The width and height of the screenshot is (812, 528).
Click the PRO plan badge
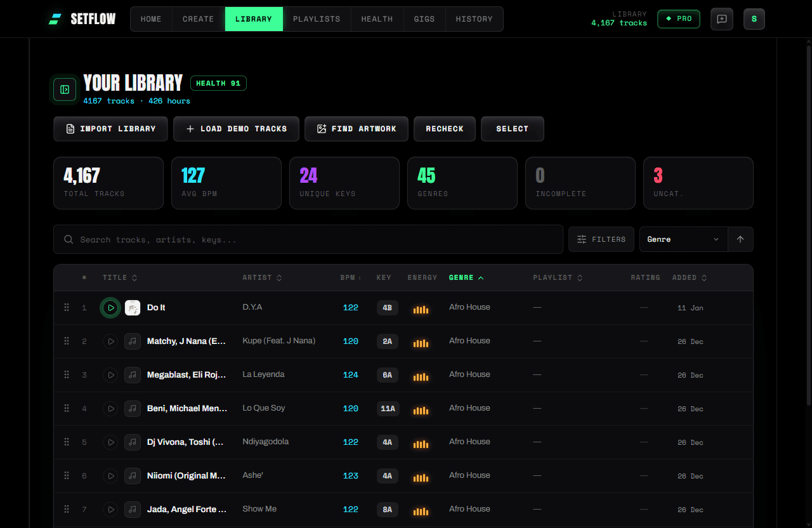tap(679, 19)
